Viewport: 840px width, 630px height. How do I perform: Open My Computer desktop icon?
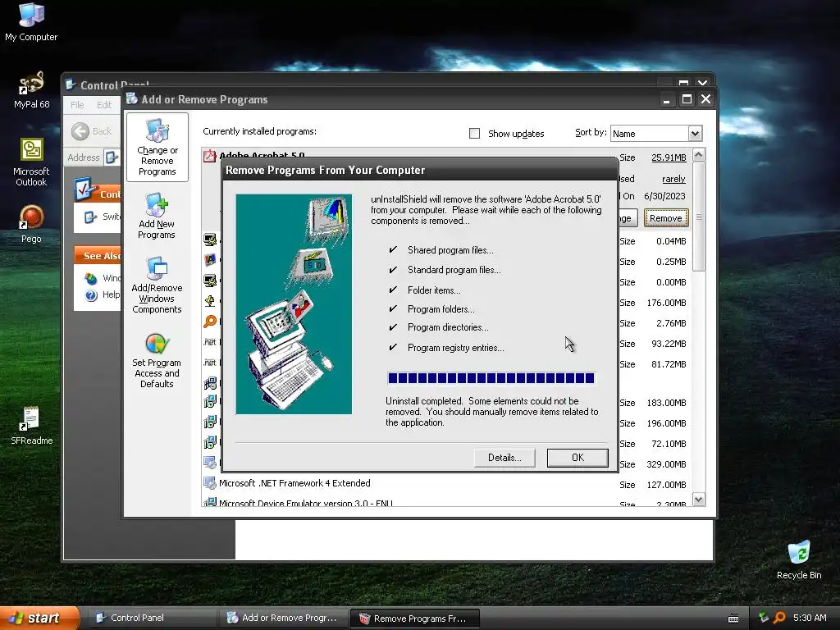coord(31,22)
